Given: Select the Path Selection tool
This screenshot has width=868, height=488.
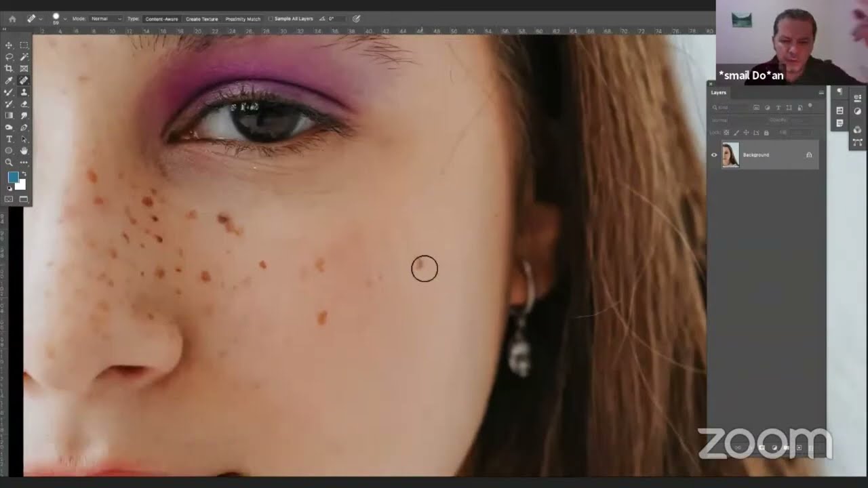Looking at the screenshot, I should pos(24,139).
